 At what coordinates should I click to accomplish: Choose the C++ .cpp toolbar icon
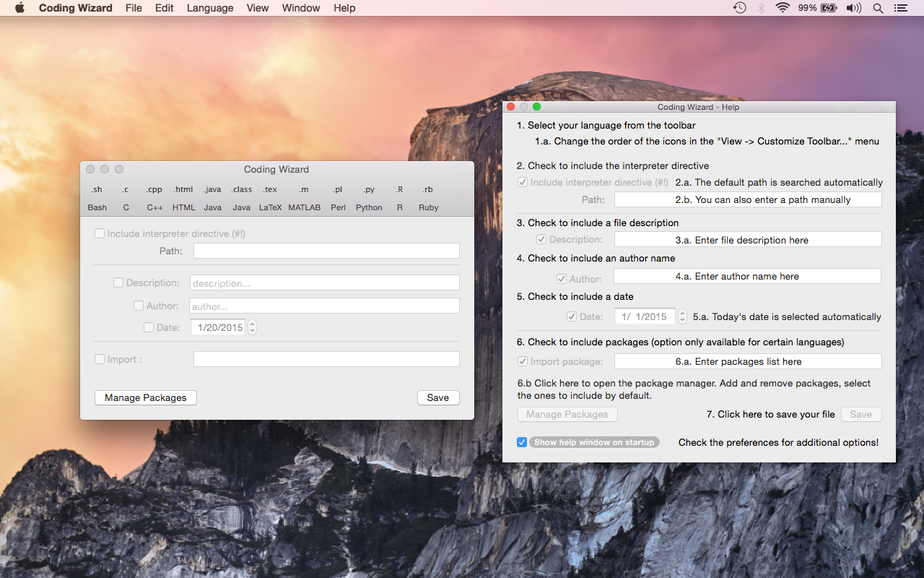point(154,198)
